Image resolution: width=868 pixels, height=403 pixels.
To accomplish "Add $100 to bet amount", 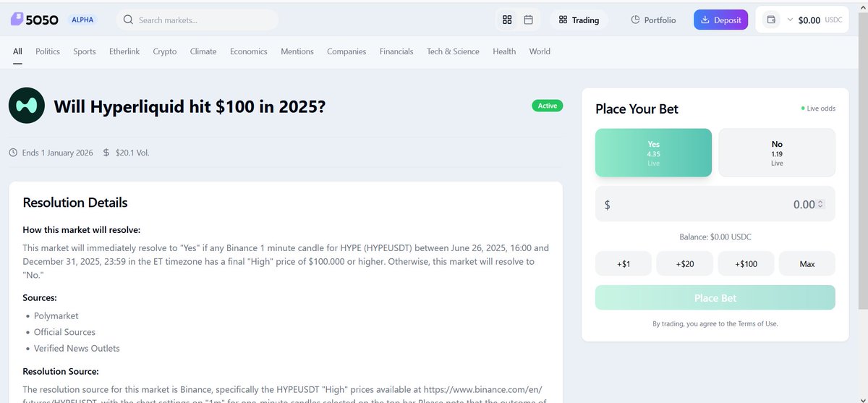I will (746, 263).
